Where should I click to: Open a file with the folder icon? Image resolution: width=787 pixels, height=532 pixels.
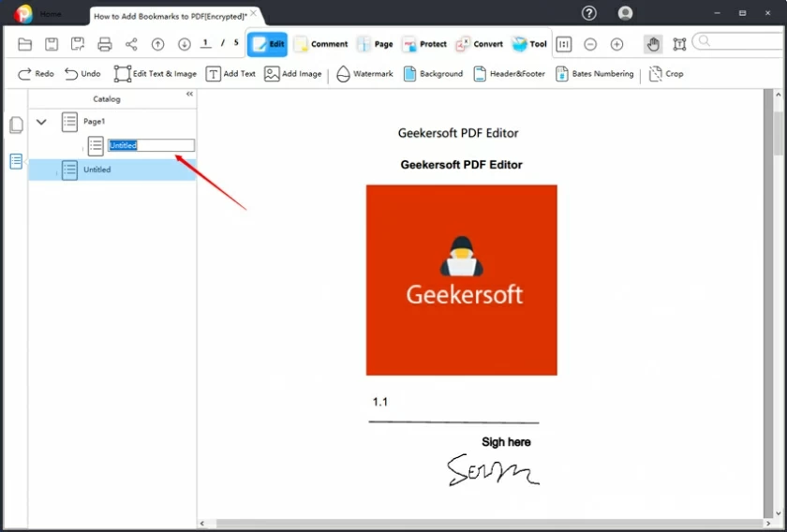point(24,44)
